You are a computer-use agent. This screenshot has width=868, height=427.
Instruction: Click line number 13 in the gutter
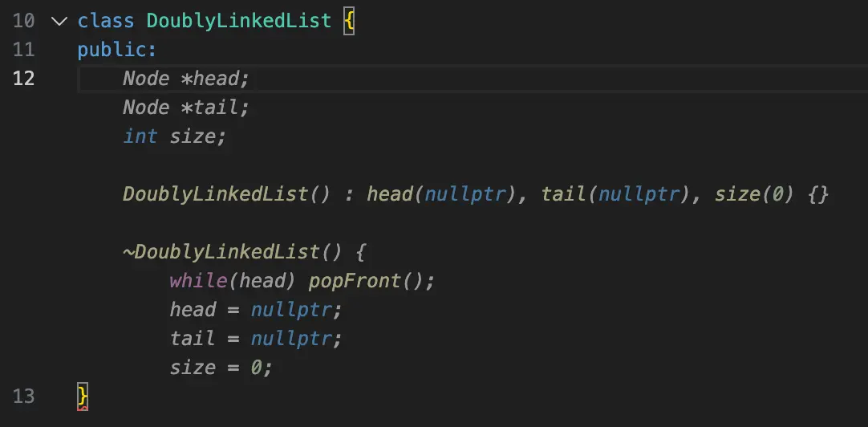coord(24,396)
